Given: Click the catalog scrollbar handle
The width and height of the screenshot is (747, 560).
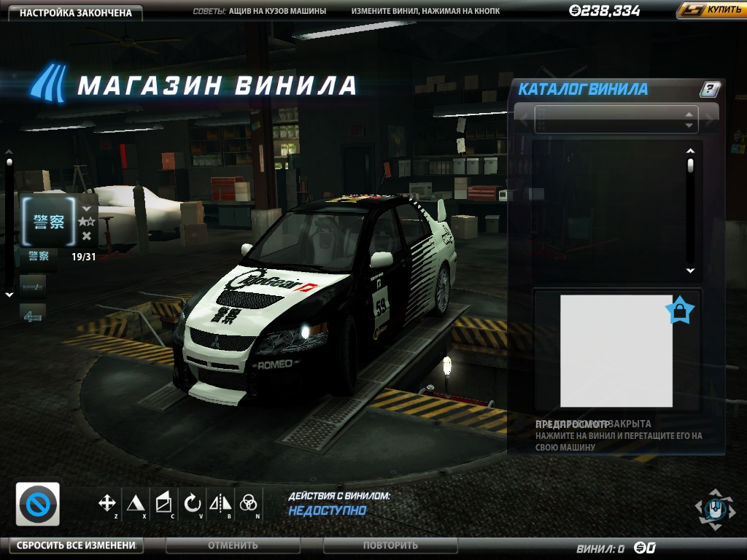Looking at the screenshot, I should tap(690, 166).
